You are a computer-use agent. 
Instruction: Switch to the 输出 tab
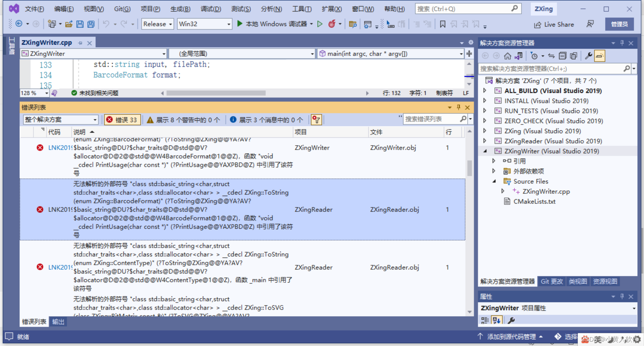coord(58,322)
